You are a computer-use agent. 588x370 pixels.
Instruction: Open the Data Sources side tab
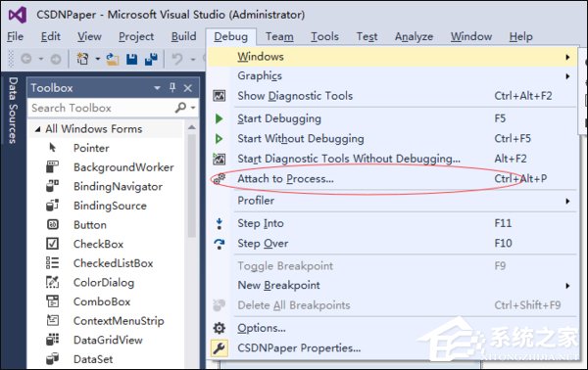pyautogui.click(x=13, y=110)
